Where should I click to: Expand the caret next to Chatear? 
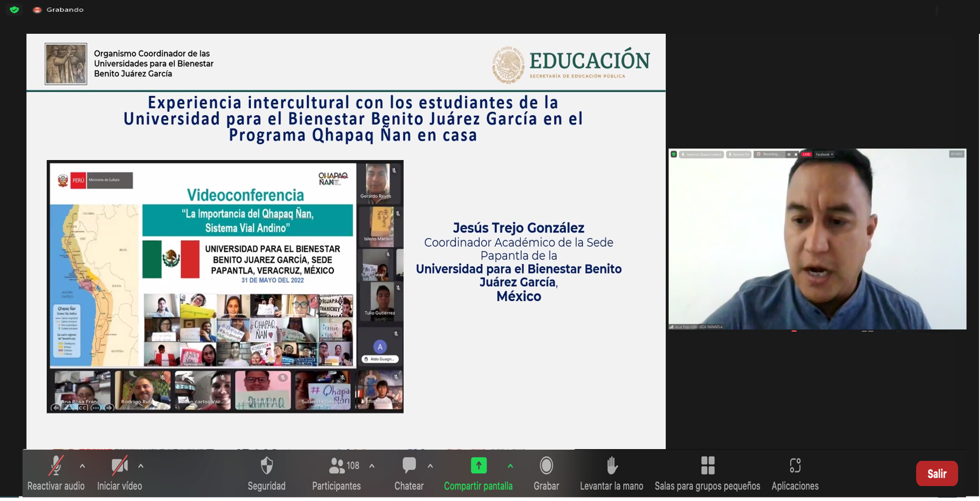[x=430, y=466]
